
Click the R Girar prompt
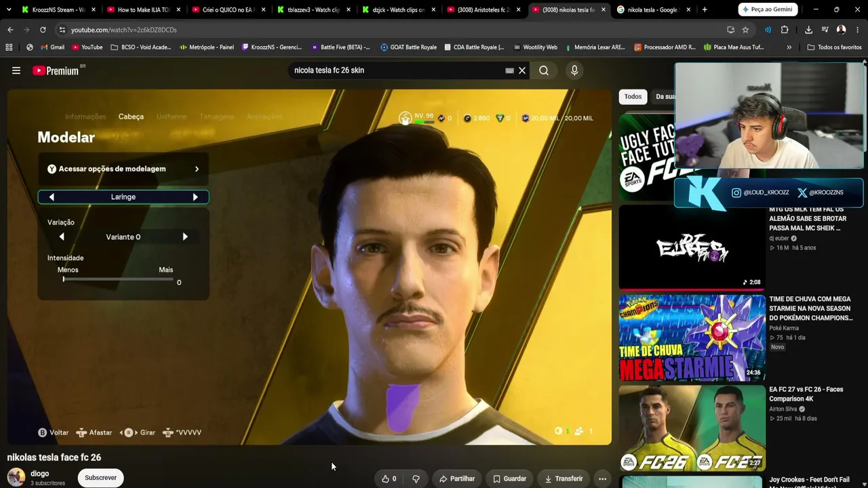coord(138,432)
